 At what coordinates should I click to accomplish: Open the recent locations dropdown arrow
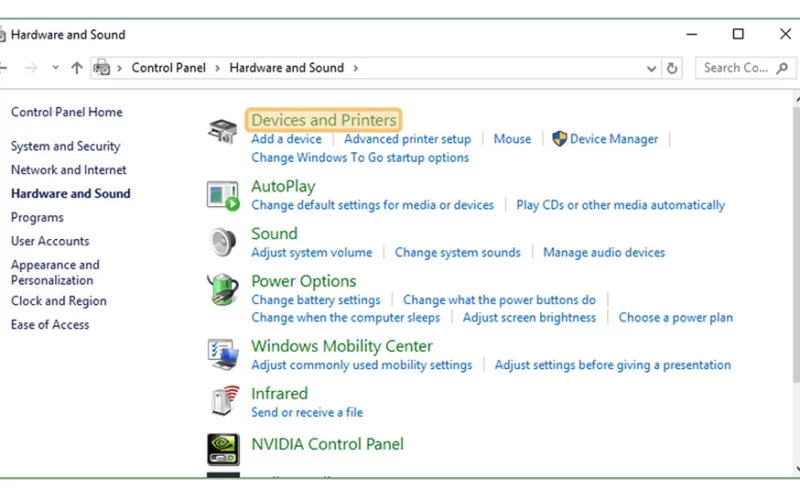(55, 67)
